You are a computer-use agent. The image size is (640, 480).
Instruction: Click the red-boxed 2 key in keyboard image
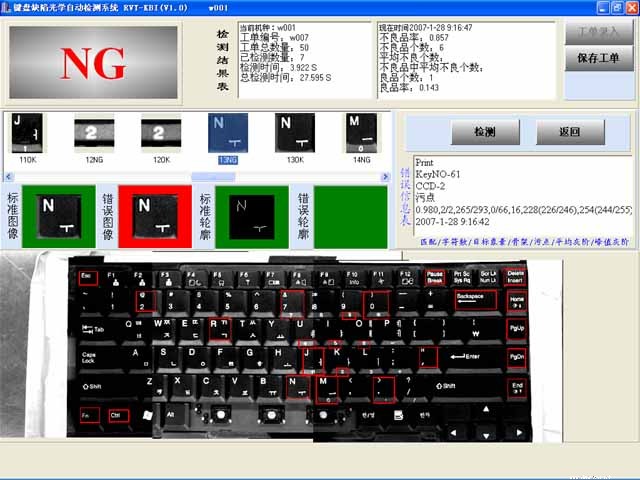pos(146,301)
